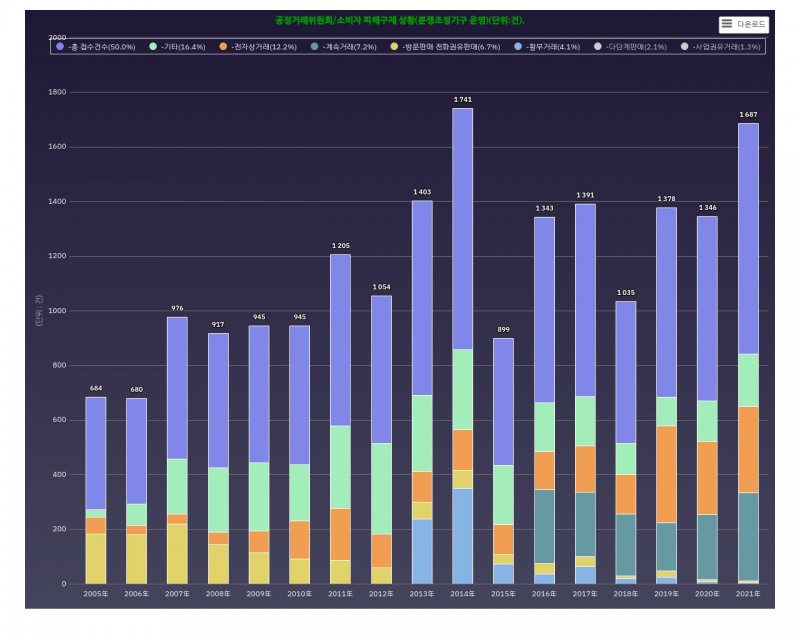Click the light blue segment in 2013 bar
The image size is (800, 640).
(422, 551)
